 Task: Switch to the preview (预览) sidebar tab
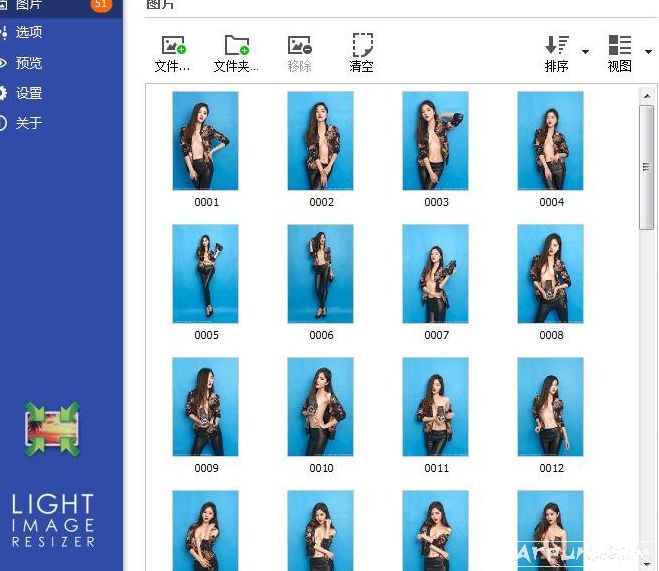point(22,63)
